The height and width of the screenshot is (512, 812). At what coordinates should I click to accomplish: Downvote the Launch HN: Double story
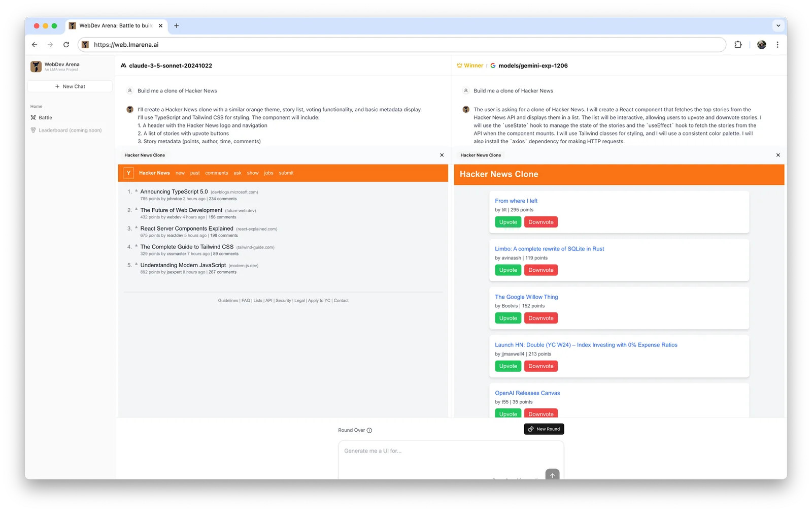coord(541,366)
